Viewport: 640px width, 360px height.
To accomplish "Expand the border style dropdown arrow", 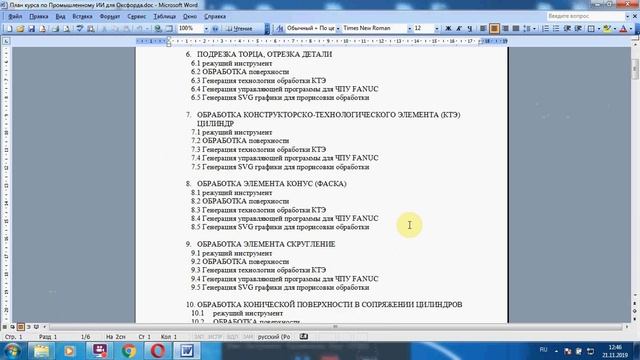I will click(599, 29).
